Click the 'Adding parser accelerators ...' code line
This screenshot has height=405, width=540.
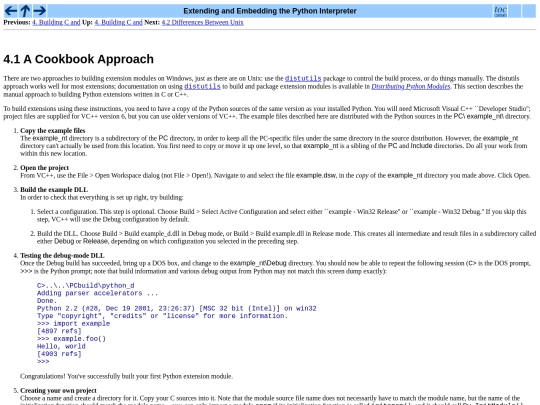pyautogui.click(x=97, y=293)
